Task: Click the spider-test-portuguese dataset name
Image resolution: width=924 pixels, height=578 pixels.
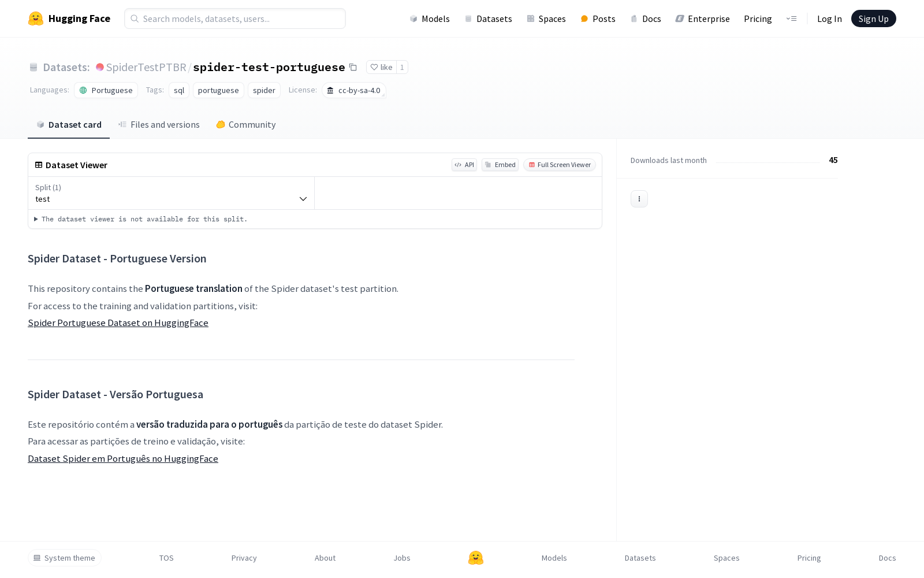Action: point(269,67)
